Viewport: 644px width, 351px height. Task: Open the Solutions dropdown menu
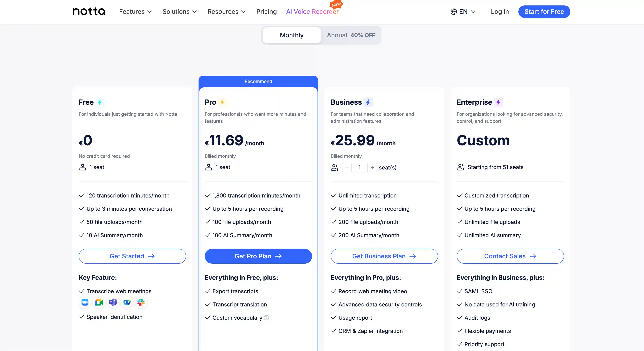coord(179,11)
